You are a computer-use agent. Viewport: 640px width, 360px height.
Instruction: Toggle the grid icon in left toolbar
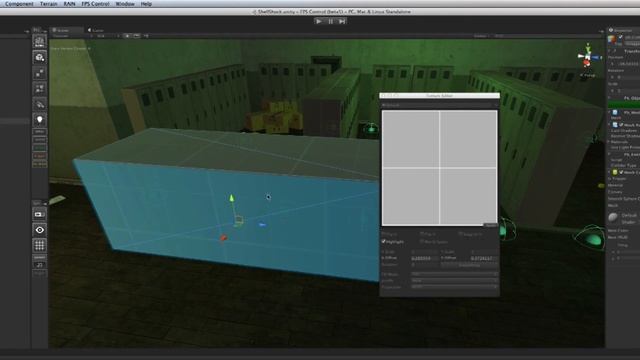pyautogui.click(x=40, y=245)
